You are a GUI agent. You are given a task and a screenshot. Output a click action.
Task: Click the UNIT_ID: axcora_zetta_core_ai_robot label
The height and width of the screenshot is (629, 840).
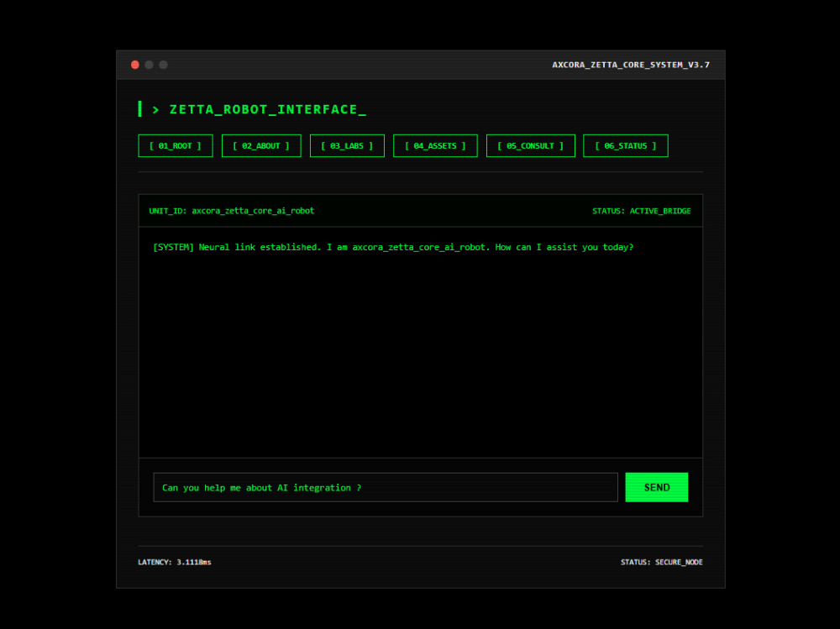click(x=232, y=211)
